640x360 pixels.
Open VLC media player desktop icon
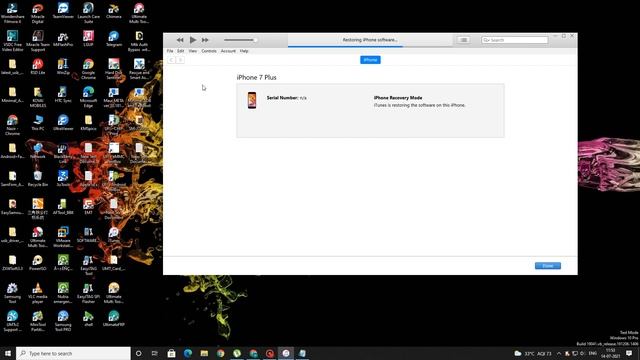click(x=38, y=293)
